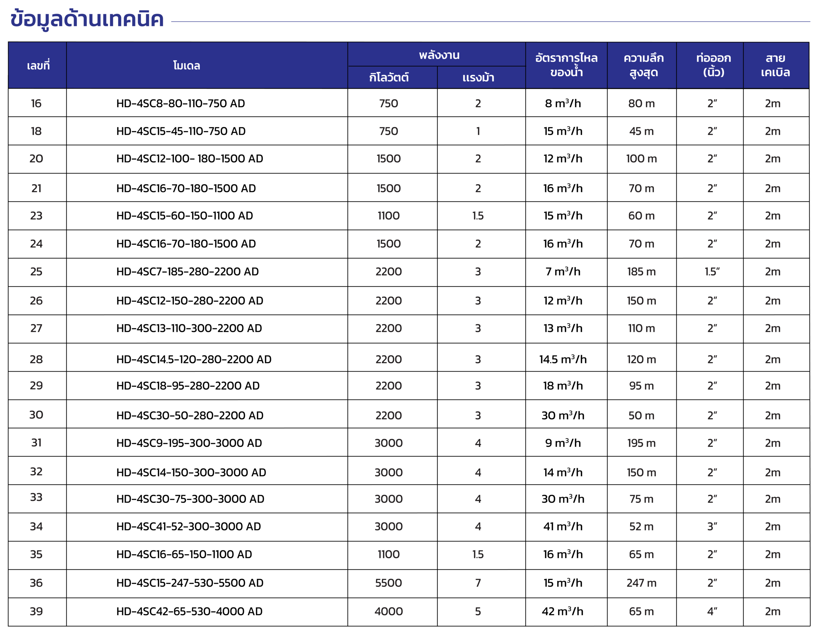Click the 5500 kilowatt value cell
The height and width of the screenshot is (644, 819).
[389, 583]
